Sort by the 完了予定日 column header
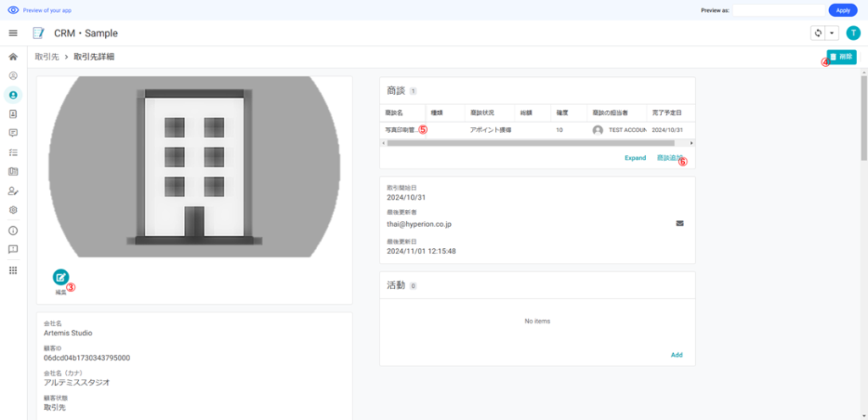The image size is (868, 420). point(667,113)
